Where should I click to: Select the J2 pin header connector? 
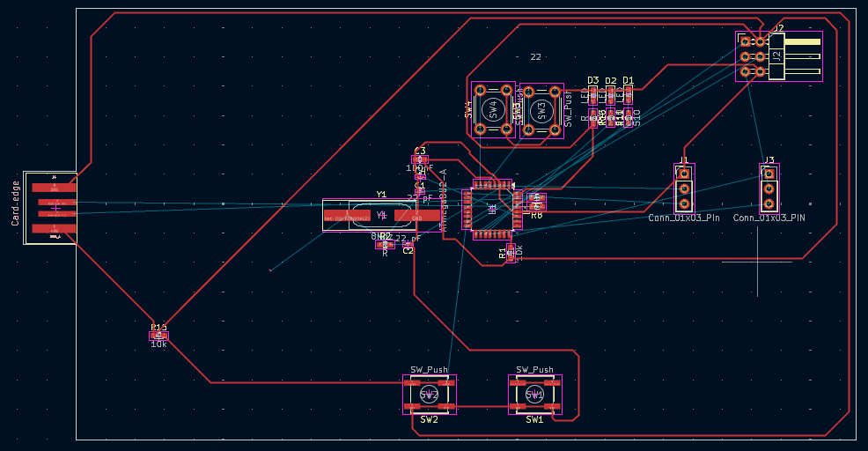click(778, 56)
